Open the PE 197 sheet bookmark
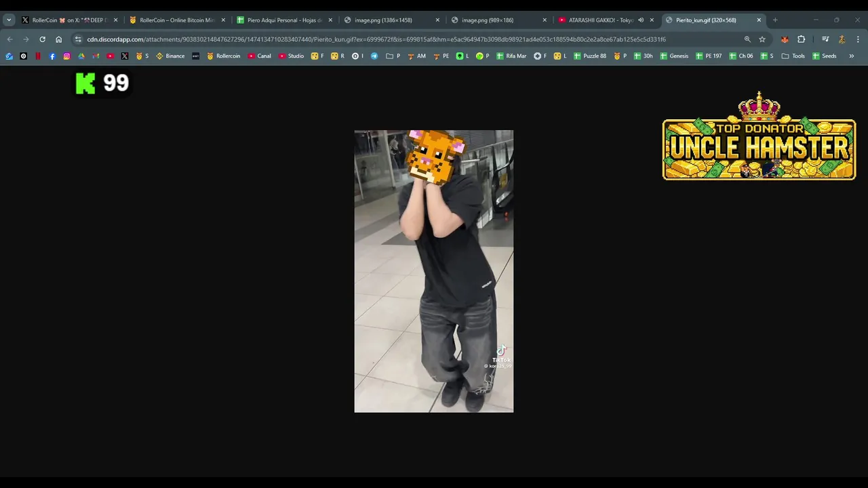This screenshot has width=868, height=488. click(709, 56)
